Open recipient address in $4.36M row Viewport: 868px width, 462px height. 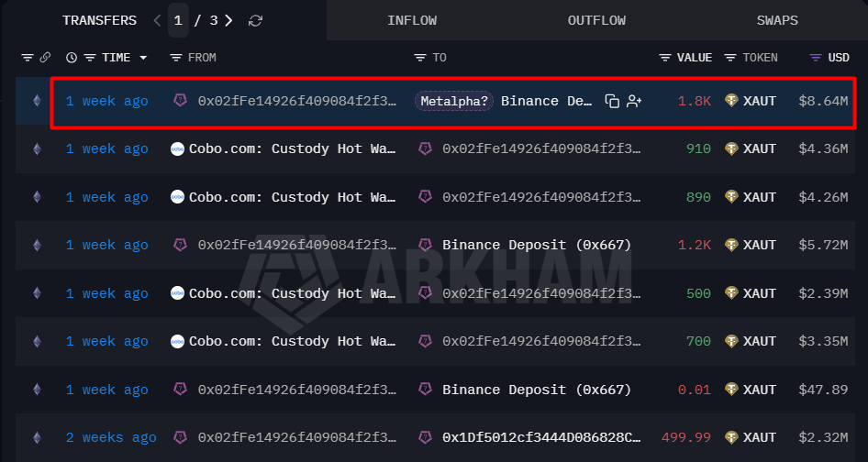point(541,148)
